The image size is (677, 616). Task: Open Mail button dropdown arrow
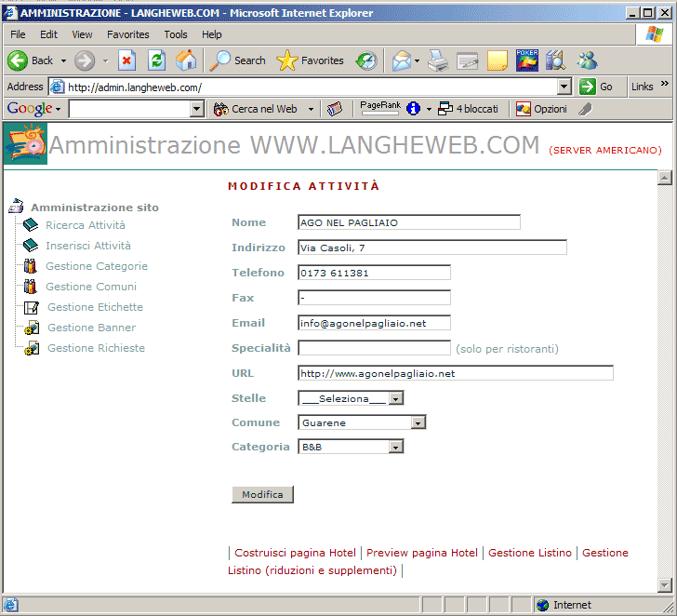click(417, 60)
